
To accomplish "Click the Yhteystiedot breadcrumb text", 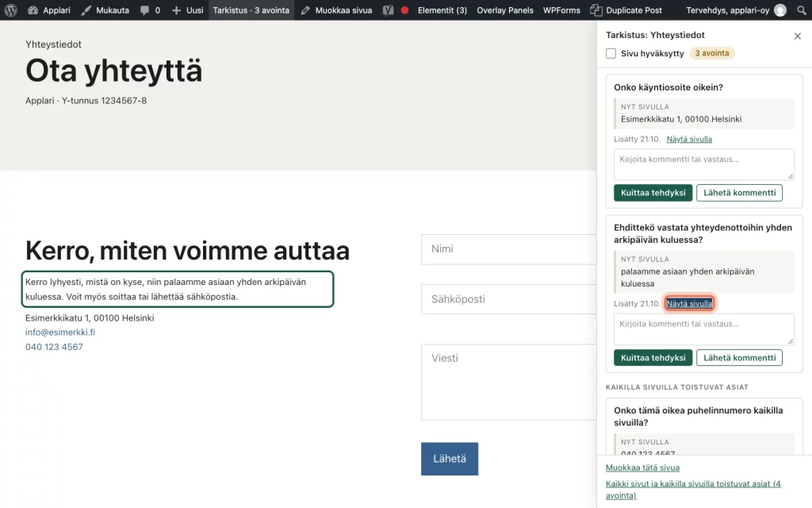I will point(53,44).
